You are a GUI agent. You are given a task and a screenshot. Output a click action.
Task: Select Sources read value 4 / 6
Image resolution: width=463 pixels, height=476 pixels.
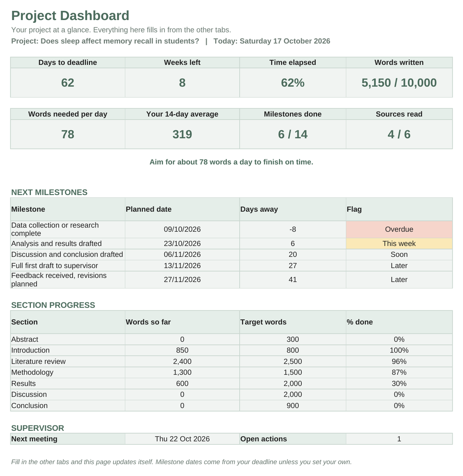[399, 134]
